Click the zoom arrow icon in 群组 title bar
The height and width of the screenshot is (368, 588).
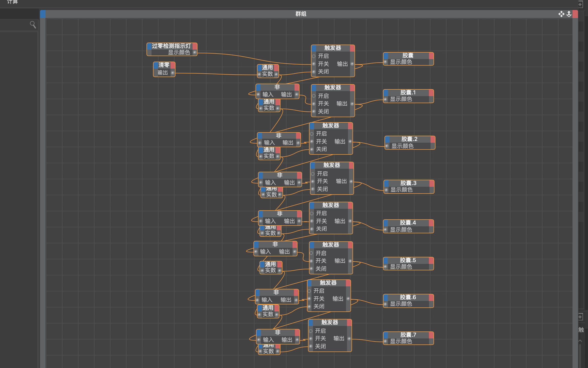click(569, 14)
